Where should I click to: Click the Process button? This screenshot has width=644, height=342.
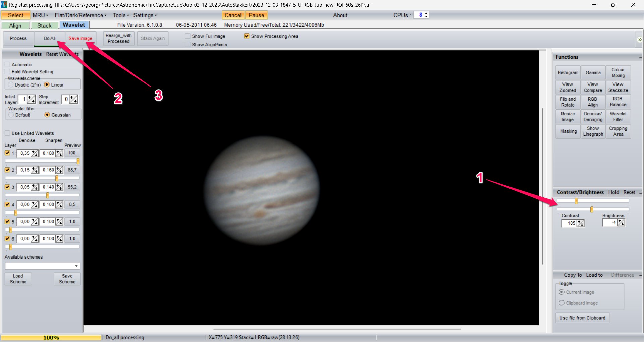point(18,39)
